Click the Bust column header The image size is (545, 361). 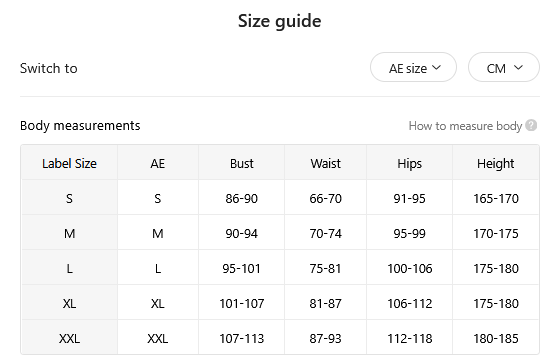click(242, 163)
